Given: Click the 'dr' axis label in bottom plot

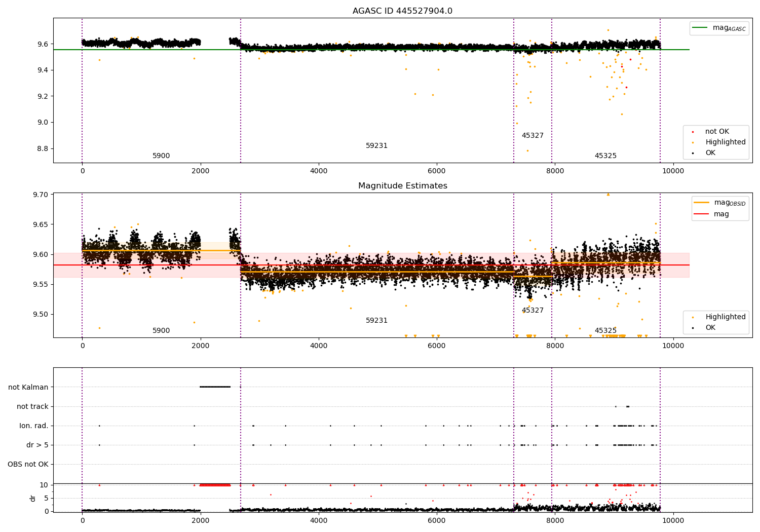Looking at the screenshot, I should 33,498.
